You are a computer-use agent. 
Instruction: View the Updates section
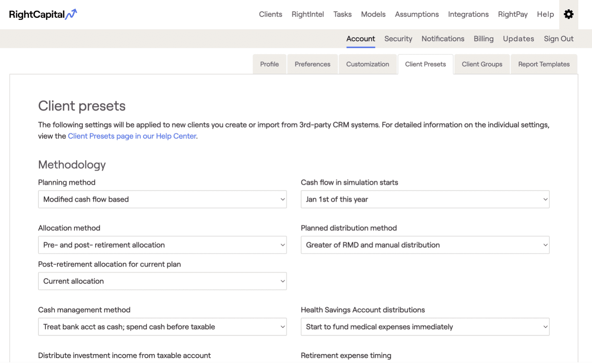click(518, 39)
